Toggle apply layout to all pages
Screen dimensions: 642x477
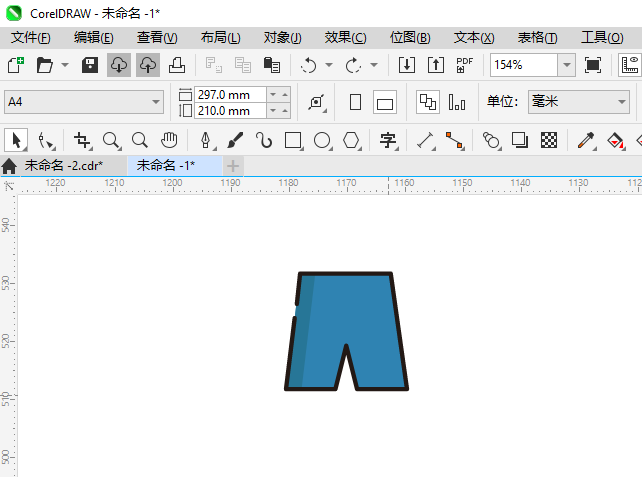pos(428,102)
